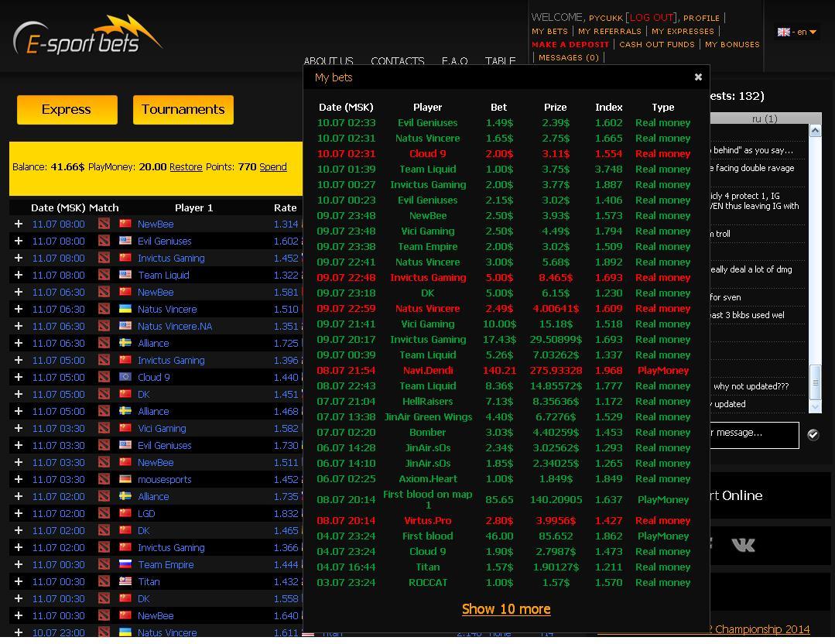Expand the Titan 11.07 00:30 match row
The height and width of the screenshot is (644, 835).
pos(19,581)
